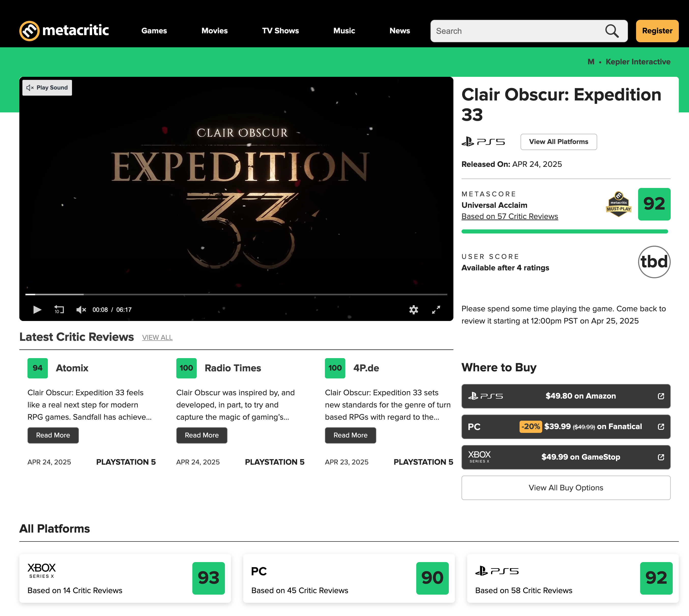Click the Must-Play badge icon
Viewport: 689px width, 616px height.
(x=619, y=204)
